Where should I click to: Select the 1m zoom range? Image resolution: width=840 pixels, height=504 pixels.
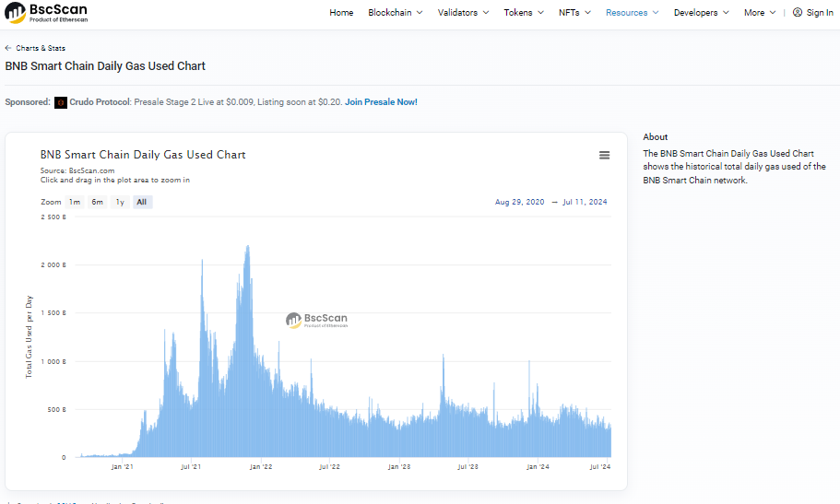point(75,202)
